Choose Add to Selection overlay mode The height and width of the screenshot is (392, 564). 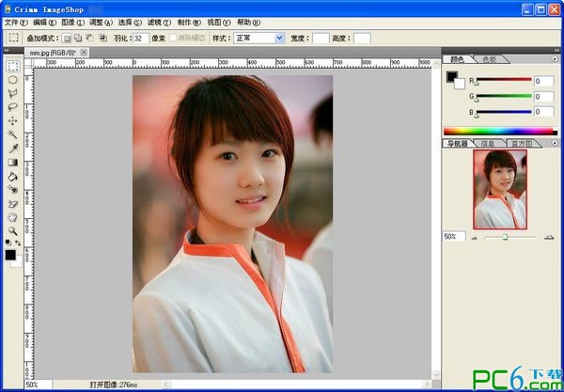click(x=78, y=38)
